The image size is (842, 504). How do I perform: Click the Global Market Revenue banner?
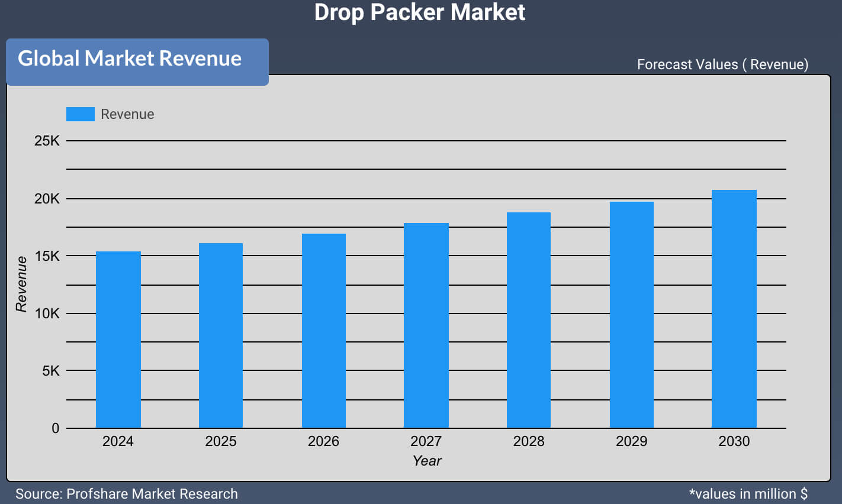(x=137, y=62)
